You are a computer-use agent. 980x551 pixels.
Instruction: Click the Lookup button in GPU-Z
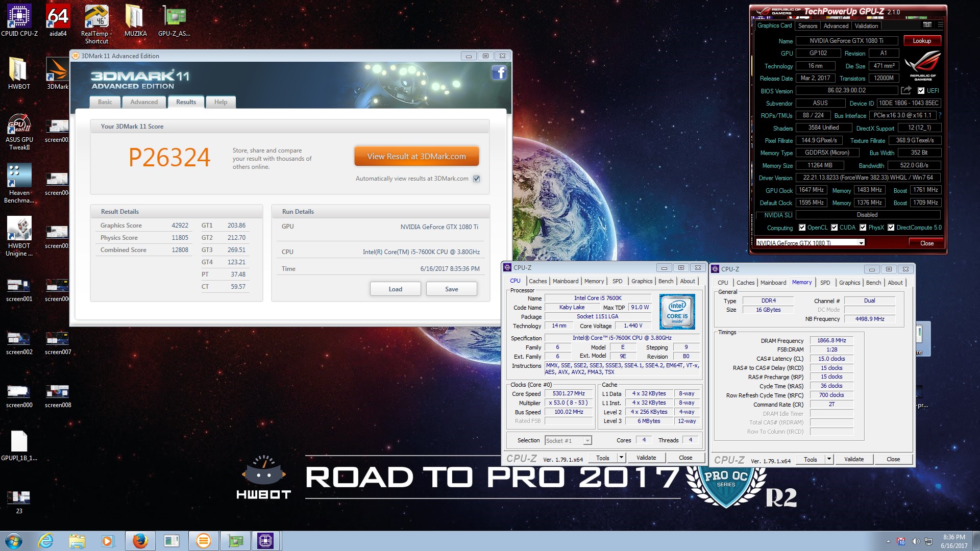pos(922,41)
